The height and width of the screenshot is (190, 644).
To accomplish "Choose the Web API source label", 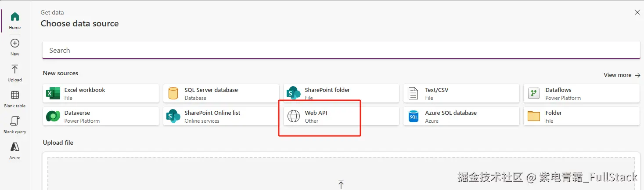I will click(316, 113).
